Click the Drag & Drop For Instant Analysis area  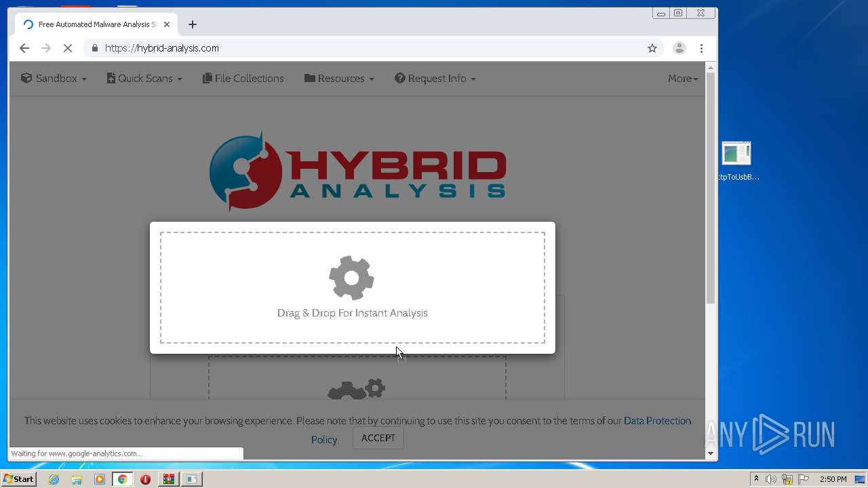point(353,288)
